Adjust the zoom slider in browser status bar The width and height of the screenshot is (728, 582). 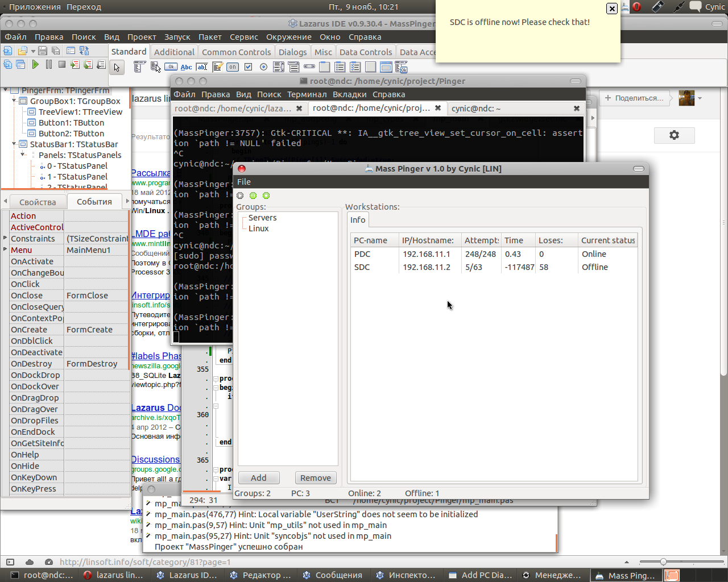pos(663,562)
